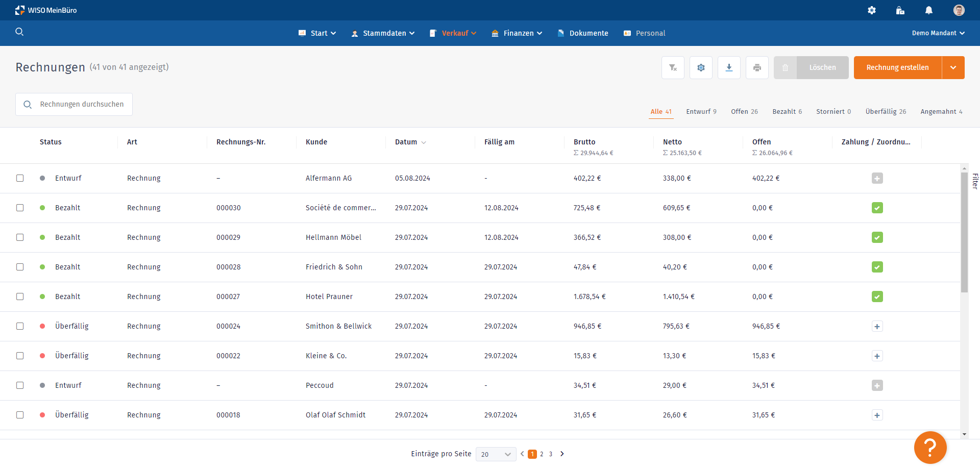Select checkbox for Peccoud row

[20, 385]
